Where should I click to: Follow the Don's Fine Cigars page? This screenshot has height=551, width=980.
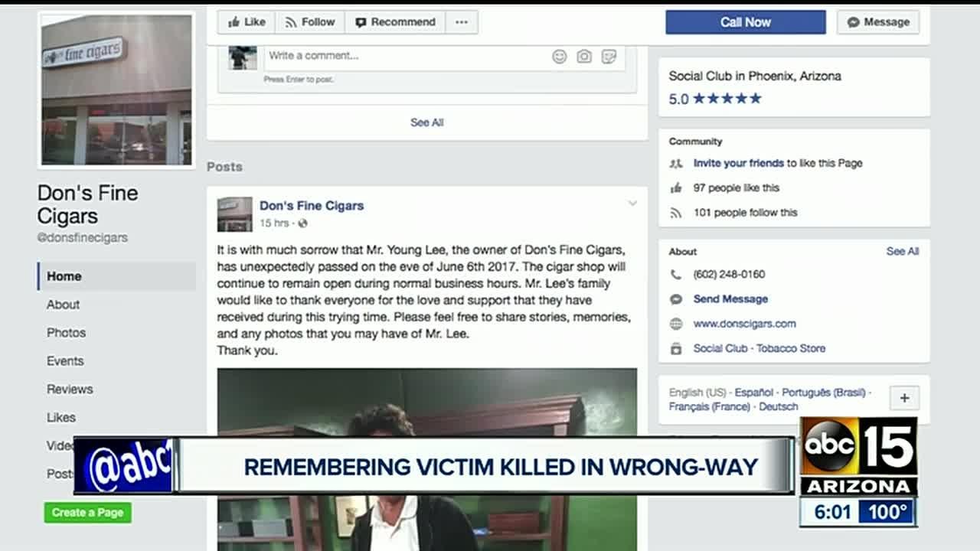[310, 22]
